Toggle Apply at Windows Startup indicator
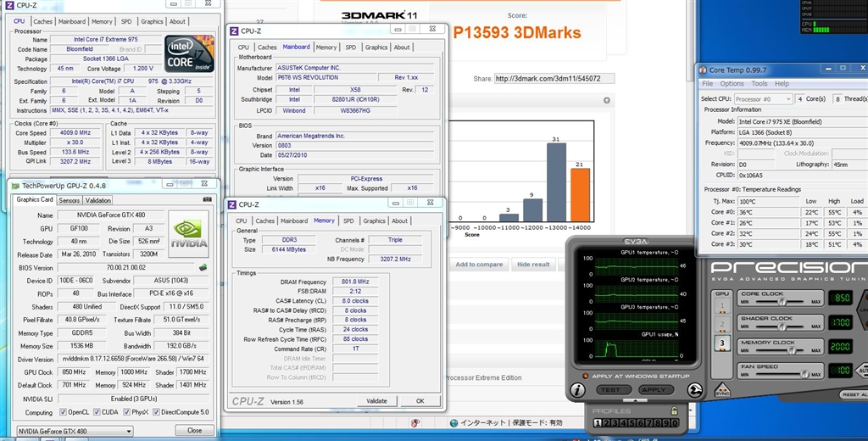This screenshot has height=441, width=868. pos(584,374)
